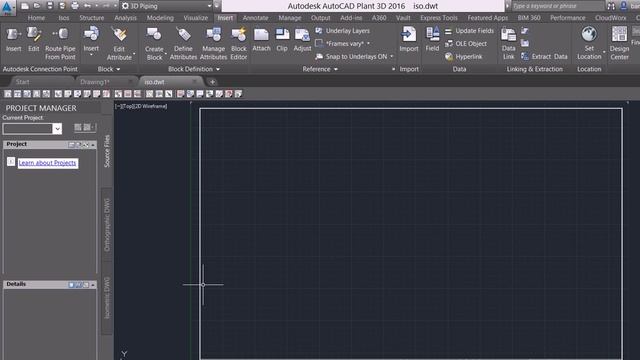Switch to the Home ribbon tab
Image resolution: width=640 pixels, height=360 pixels.
click(x=36, y=18)
